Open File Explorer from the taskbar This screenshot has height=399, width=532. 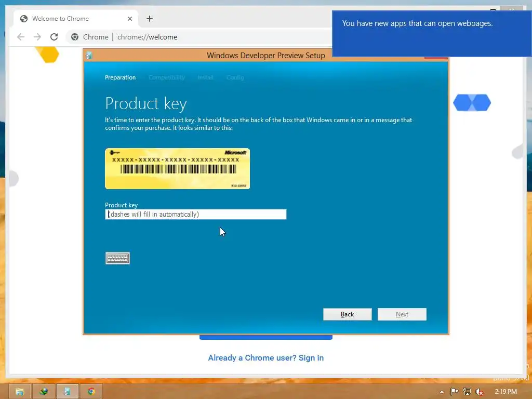(20, 391)
